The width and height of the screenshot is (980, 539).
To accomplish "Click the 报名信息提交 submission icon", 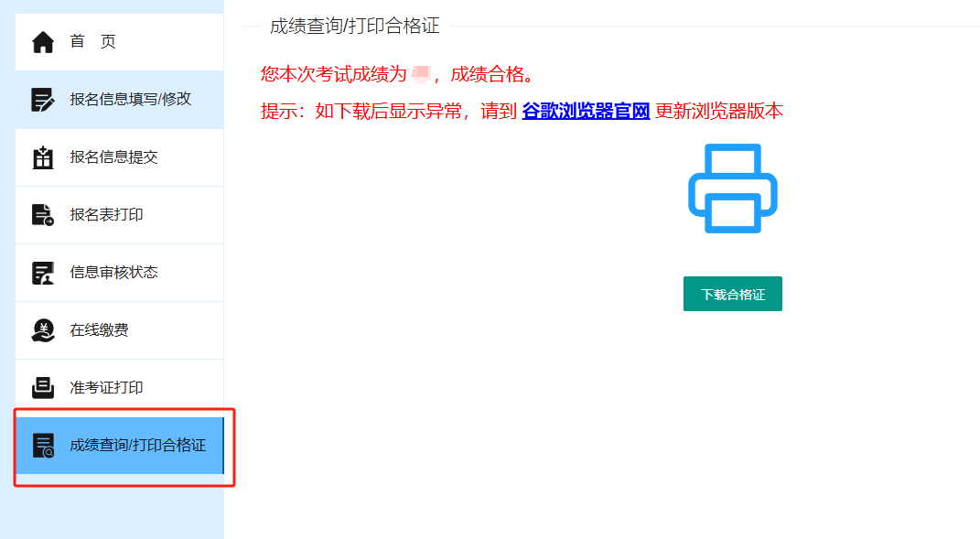I will pos(42,156).
